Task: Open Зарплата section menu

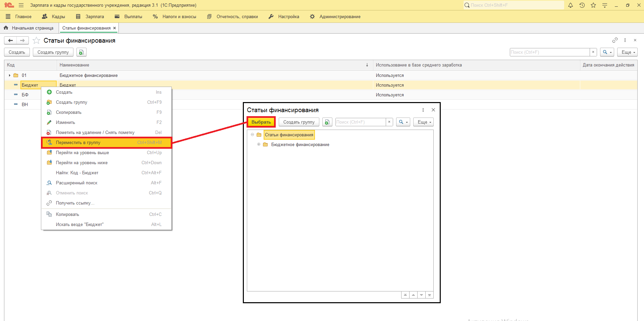Action: pos(90,16)
